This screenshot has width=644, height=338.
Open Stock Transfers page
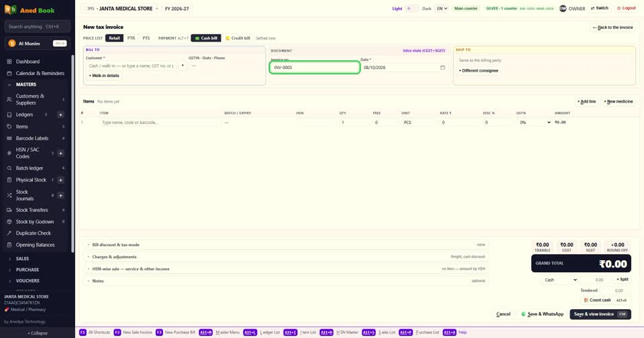pyautogui.click(x=32, y=210)
